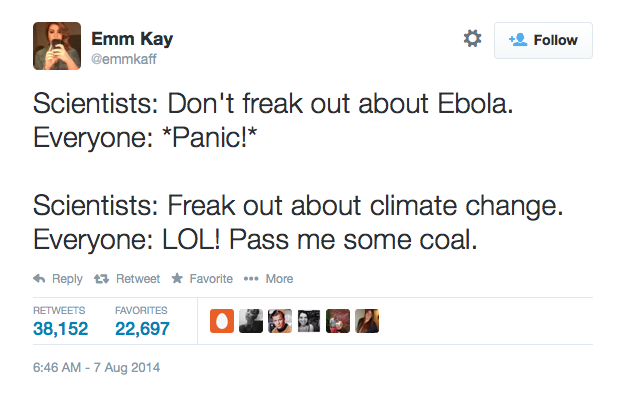Click the orange egg avatar
Viewport: 624px width, 395px height.
pyautogui.click(x=222, y=321)
